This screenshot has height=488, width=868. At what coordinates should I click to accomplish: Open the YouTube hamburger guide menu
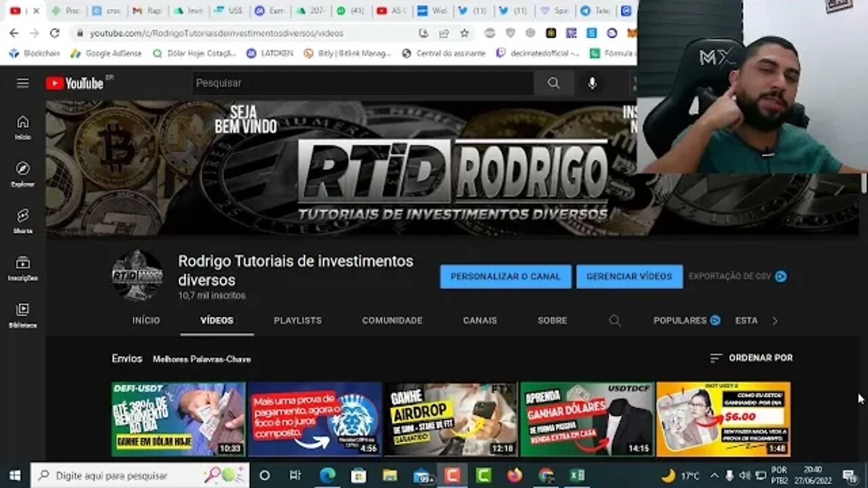coord(23,83)
